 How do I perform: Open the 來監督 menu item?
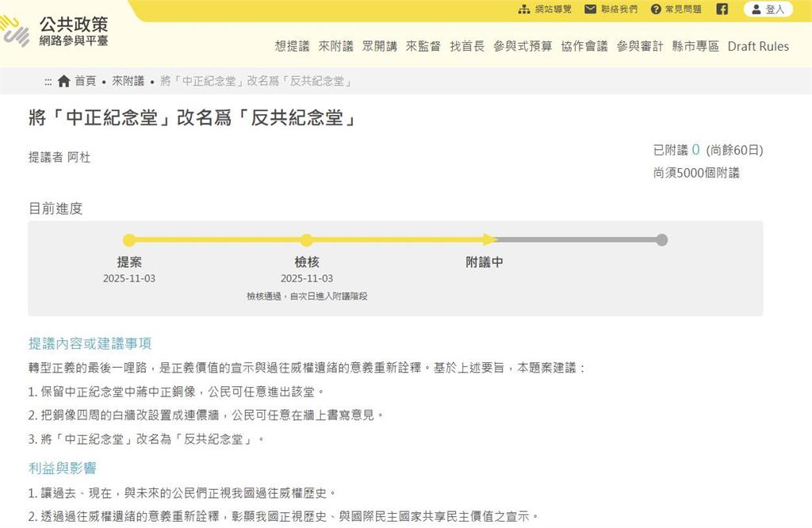(x=422, y=46)
